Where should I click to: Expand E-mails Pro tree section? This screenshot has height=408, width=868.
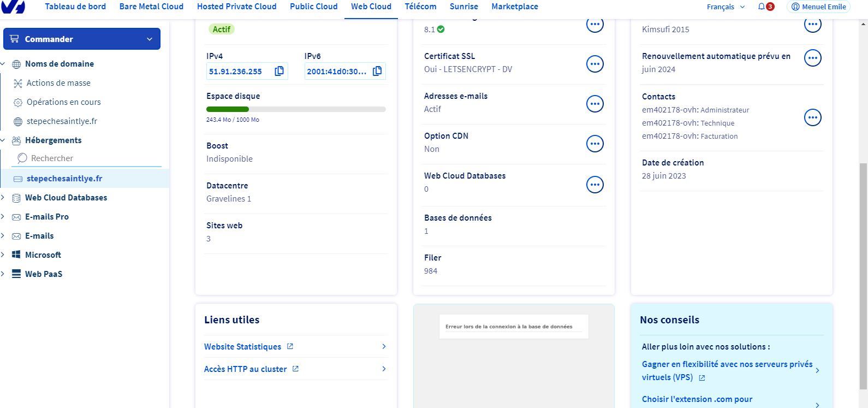(3, 217)
